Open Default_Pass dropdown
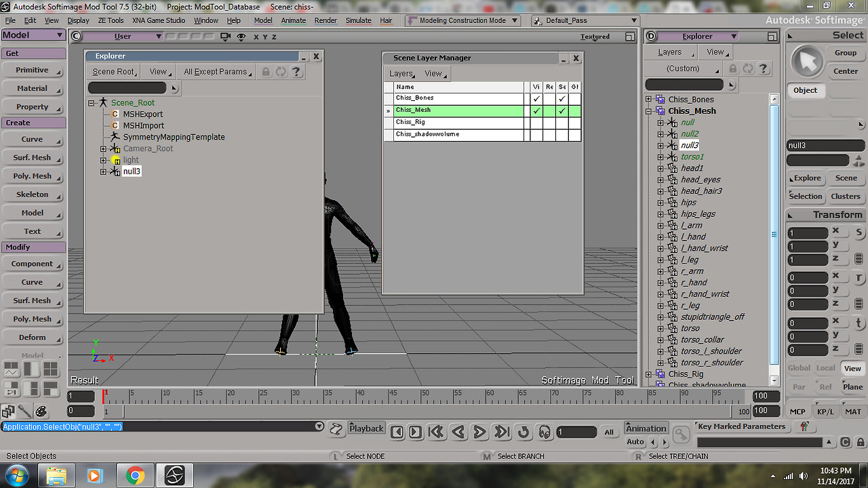 [585, 20]
